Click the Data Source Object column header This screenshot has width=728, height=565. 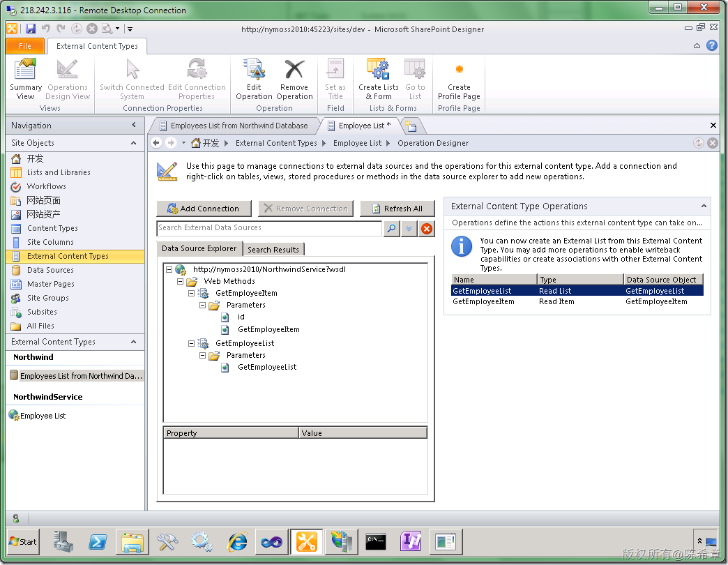pyautogui.click(x=663, y=280)
